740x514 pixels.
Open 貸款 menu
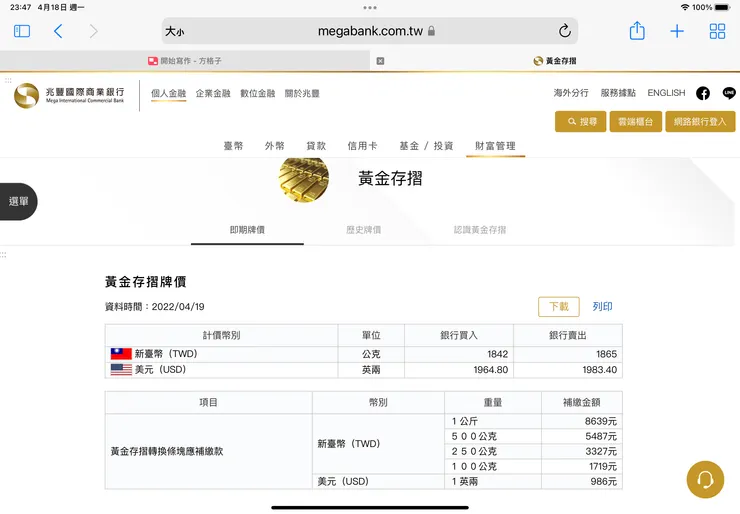[316, 146]
